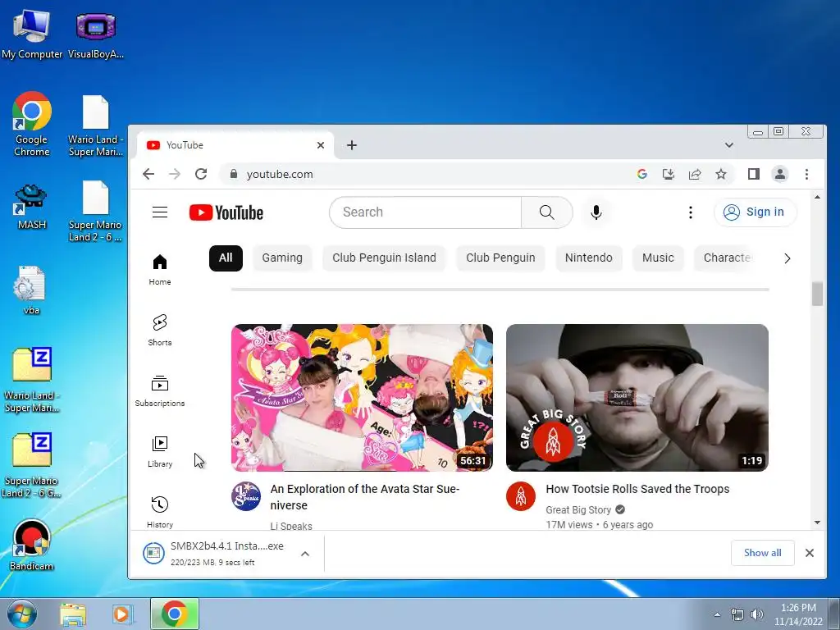Open Shorts in the sidebar
The image size is (840, 630).
point(160,330)
